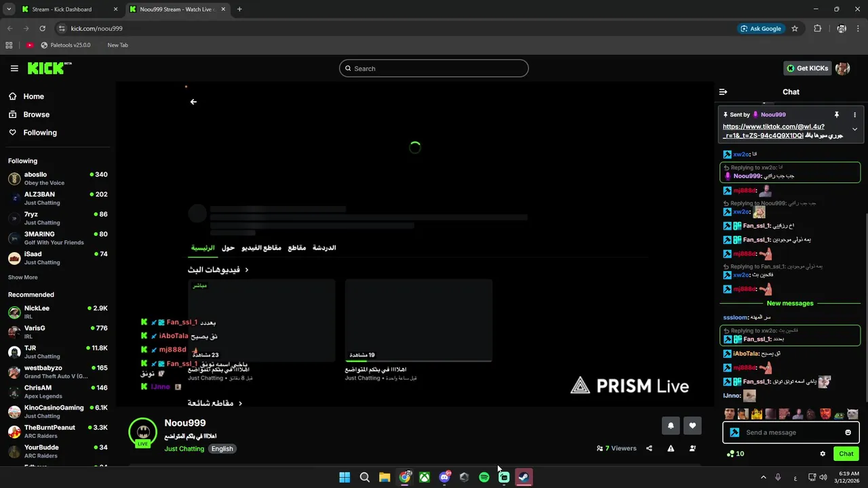Click the Search box
Viewport: 868px width, 488px height.
(x=434, y=68)
